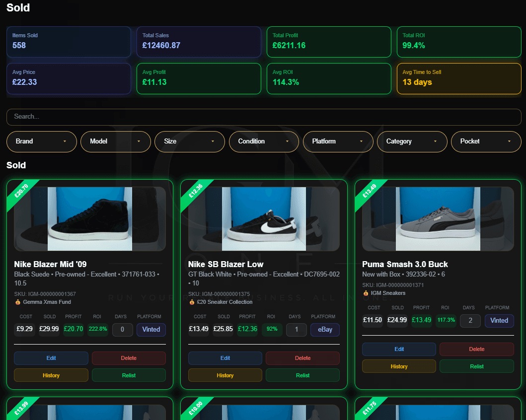The height and width of the screenshot is (420, 526).
Task: Click the Puma Smash 3.0 Buck title
Action: (x=405, y=264)
